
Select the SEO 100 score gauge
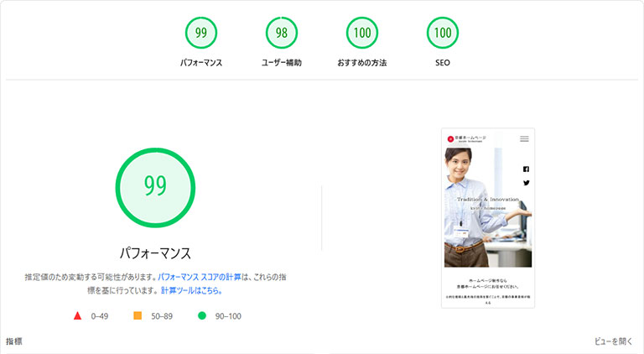[x=443, y=33]
